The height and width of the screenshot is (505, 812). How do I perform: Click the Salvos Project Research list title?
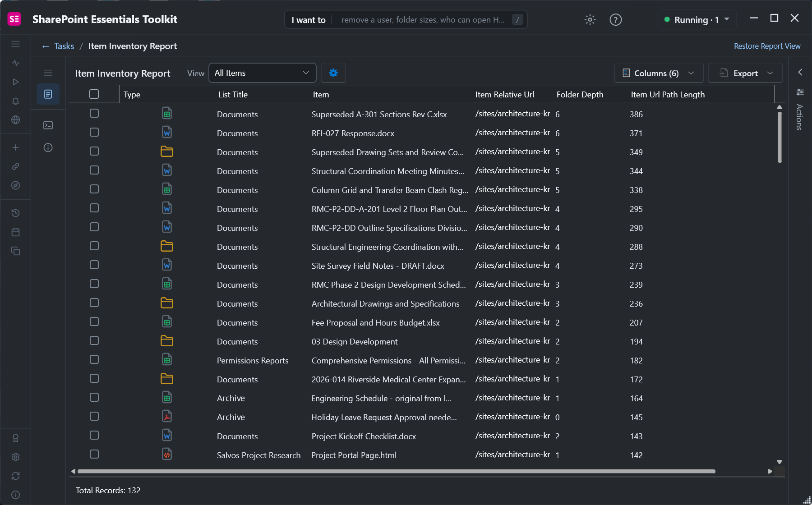point(258,455)
